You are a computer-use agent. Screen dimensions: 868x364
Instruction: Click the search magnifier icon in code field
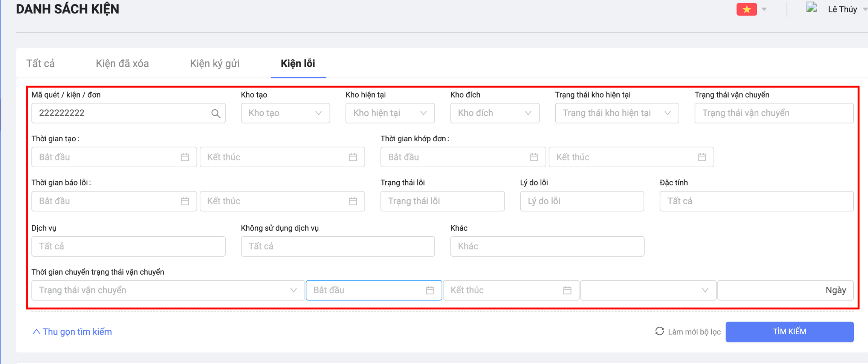tap(215, 113)
